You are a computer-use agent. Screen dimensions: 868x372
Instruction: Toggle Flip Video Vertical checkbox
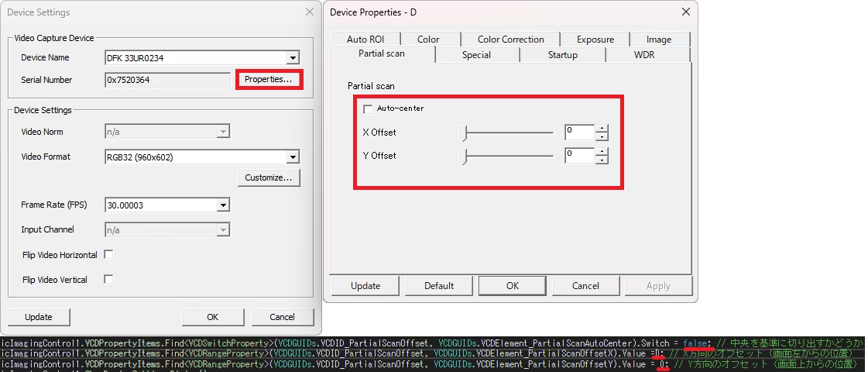(x=108, y=280)
